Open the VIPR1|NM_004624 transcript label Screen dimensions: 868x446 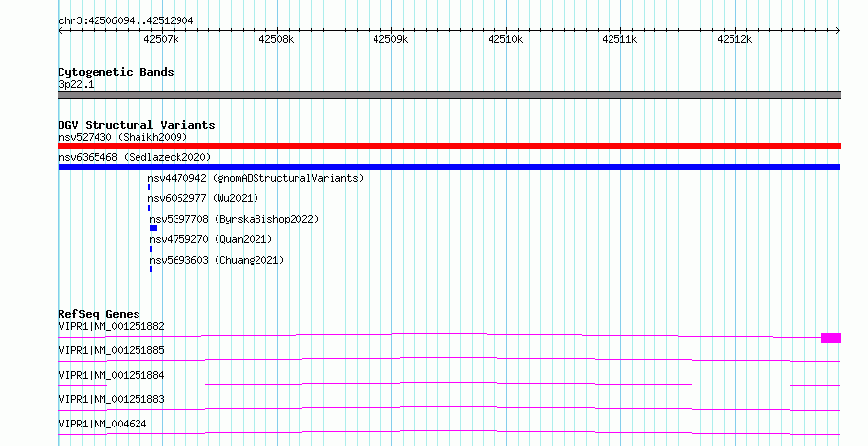pyautogui.click(x=102, y=424)
